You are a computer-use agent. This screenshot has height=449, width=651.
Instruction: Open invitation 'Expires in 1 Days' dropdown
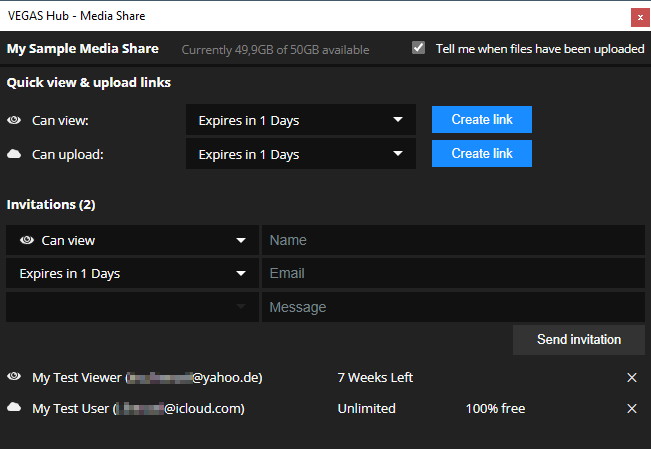point(131,273)
